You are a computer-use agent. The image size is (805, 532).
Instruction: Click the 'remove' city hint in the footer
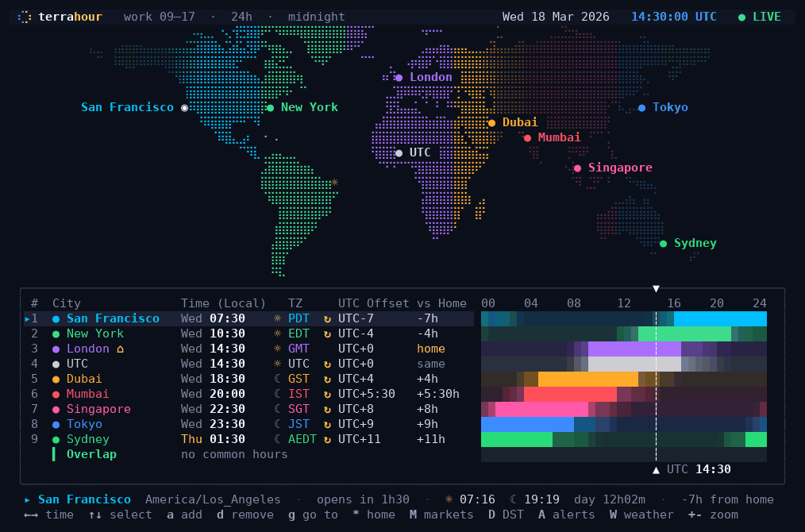[245, 515]
